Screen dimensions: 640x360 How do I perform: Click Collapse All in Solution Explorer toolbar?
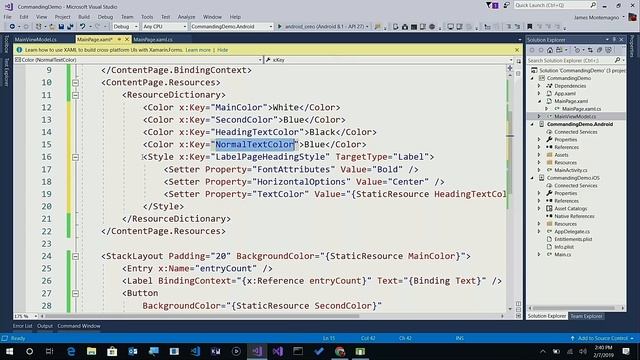(x=599, y=50)
